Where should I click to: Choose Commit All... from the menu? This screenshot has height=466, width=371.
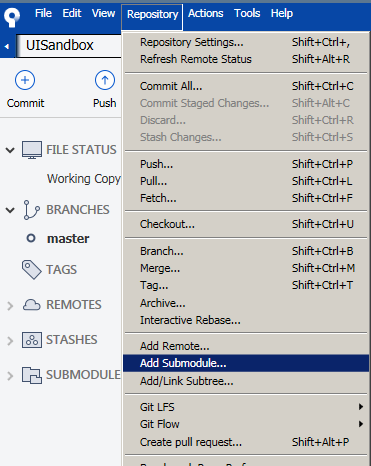[x=246, y=86]
